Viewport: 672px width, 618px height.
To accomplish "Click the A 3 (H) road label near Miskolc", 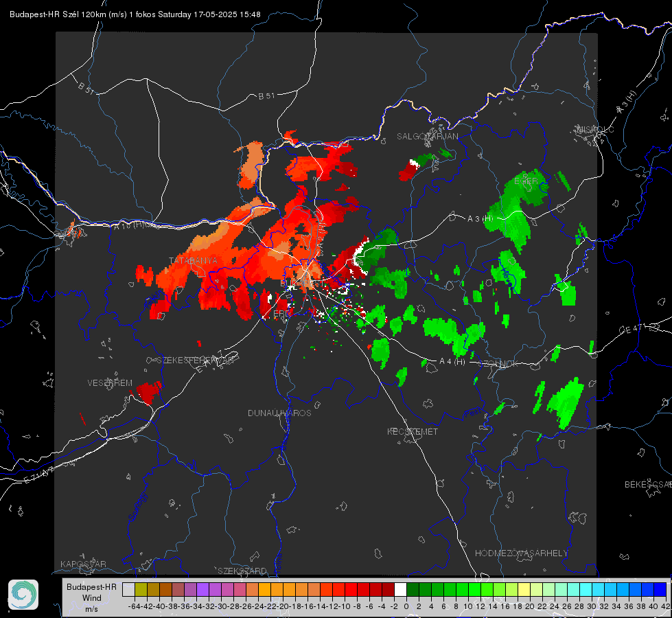I will pyautogui.click(x=627, y=102).
